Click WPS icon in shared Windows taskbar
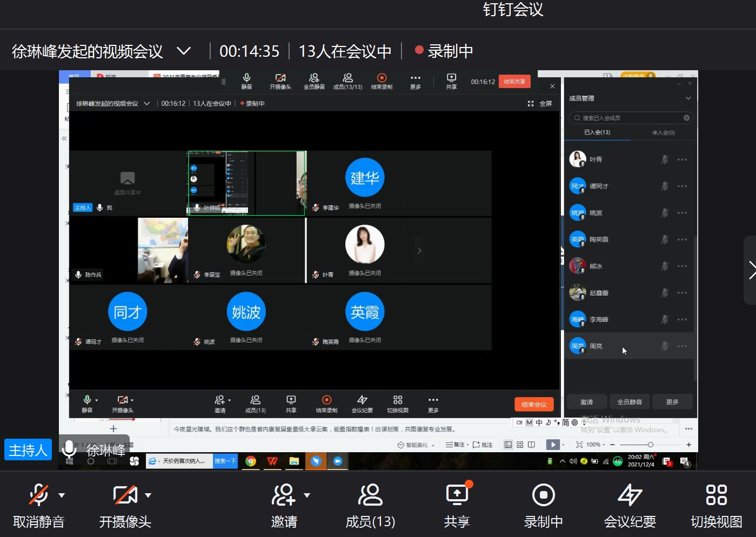The width and height of the screenshot is (756, 537). point(272,461)
